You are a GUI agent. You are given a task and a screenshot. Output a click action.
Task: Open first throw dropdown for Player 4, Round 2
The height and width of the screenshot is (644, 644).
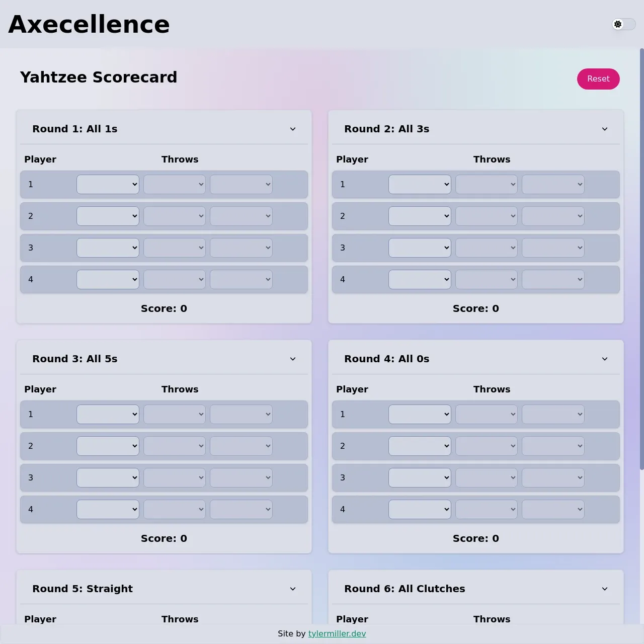419,279
